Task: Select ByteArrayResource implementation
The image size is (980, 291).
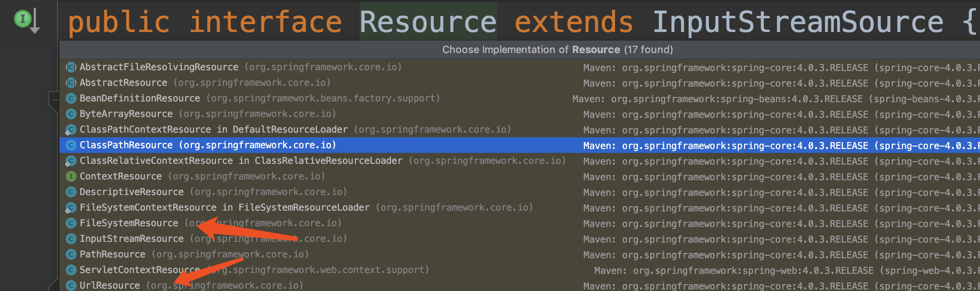Action: click(126, 114)
